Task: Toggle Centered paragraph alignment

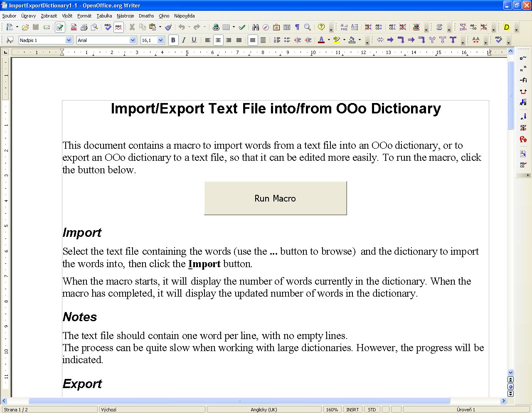Action: (x=218, y=40)
